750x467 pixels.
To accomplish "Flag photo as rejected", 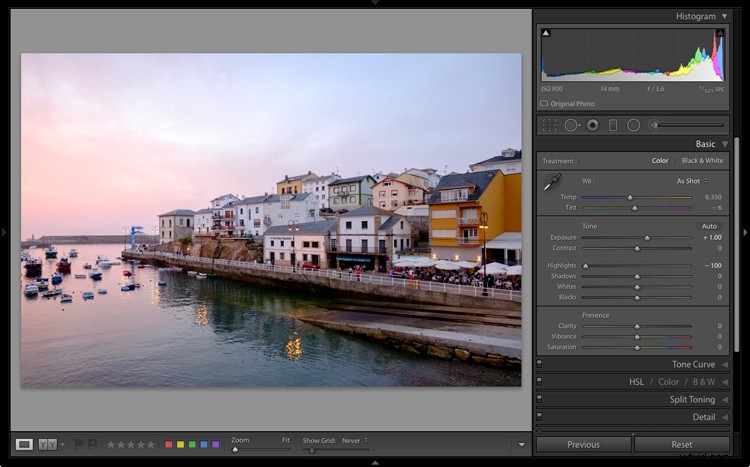I will (92, 444).
